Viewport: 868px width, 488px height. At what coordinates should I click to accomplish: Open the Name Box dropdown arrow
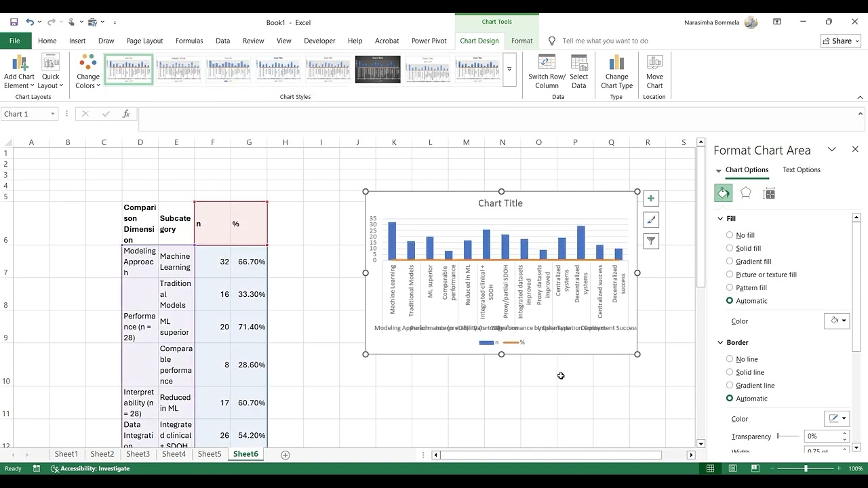[52, 114]
